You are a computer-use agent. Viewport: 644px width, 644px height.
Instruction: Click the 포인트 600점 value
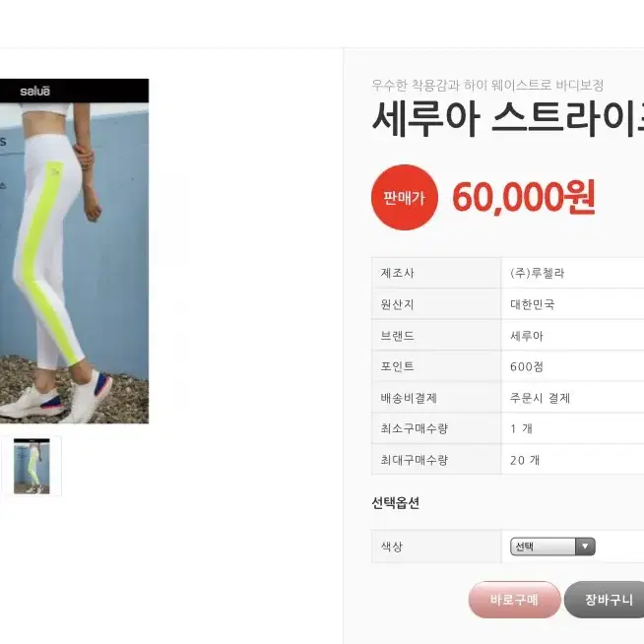point(527,366)
